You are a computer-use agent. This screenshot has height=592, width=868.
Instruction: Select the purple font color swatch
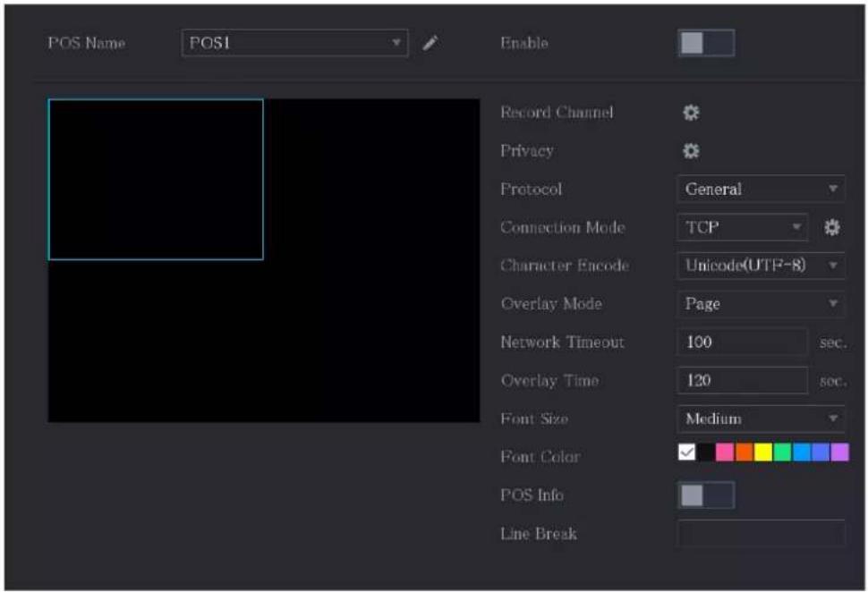[x=839, y=452]
